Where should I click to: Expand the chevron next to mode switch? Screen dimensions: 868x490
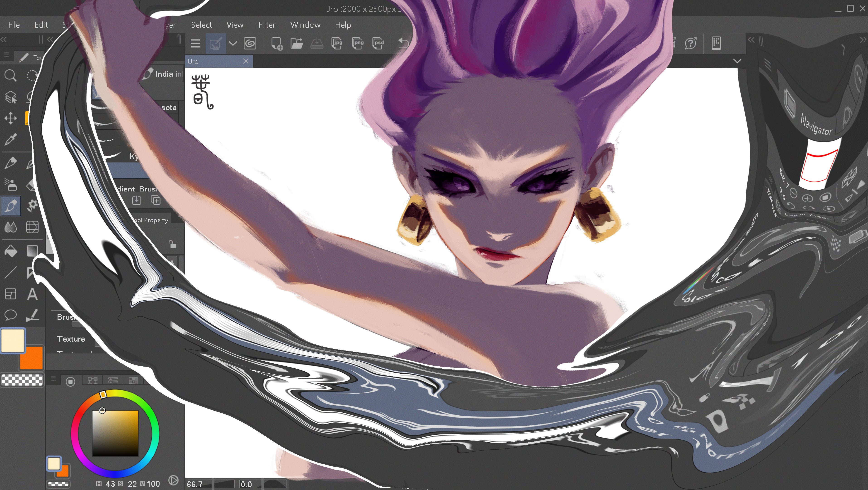[x=233, y=43]
